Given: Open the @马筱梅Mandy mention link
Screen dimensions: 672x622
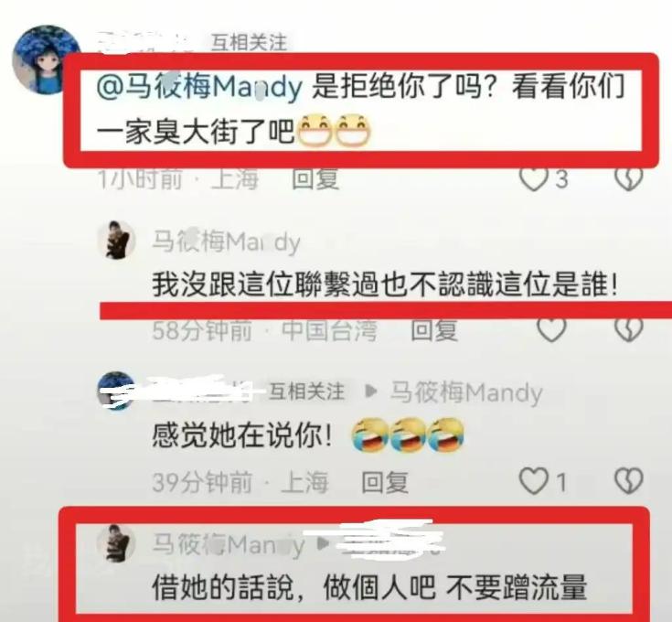Looking at the screenshot, I should click(199, 87).
